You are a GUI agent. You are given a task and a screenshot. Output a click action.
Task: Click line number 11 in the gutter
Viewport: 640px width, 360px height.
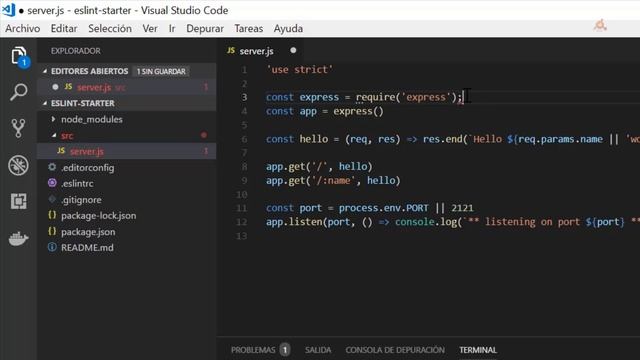pos(242,208)
